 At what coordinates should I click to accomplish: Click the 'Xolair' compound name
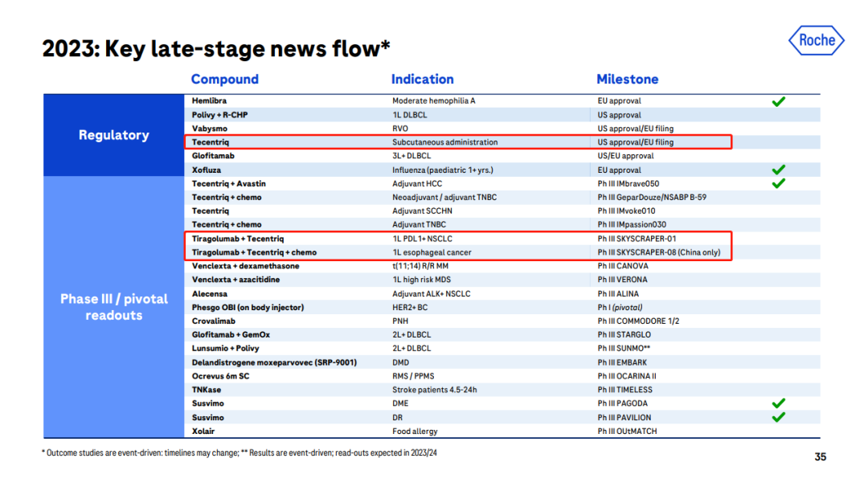coord(203,431)
